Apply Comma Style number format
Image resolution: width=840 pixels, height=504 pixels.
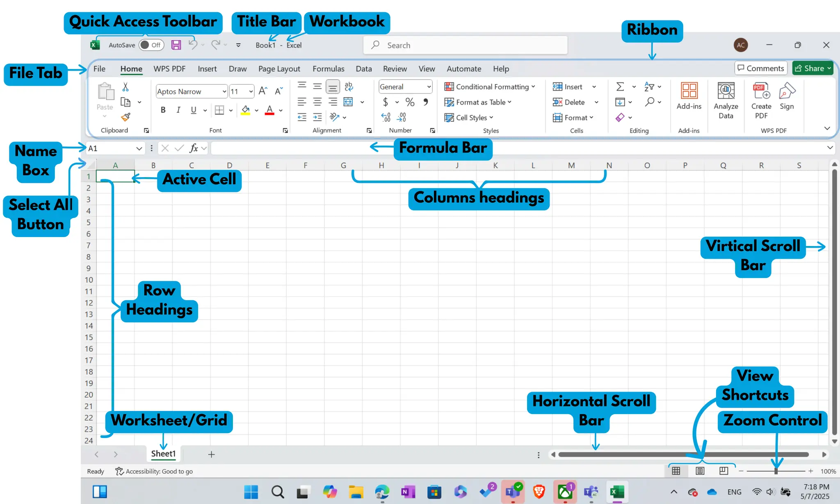tap(426, 102)
